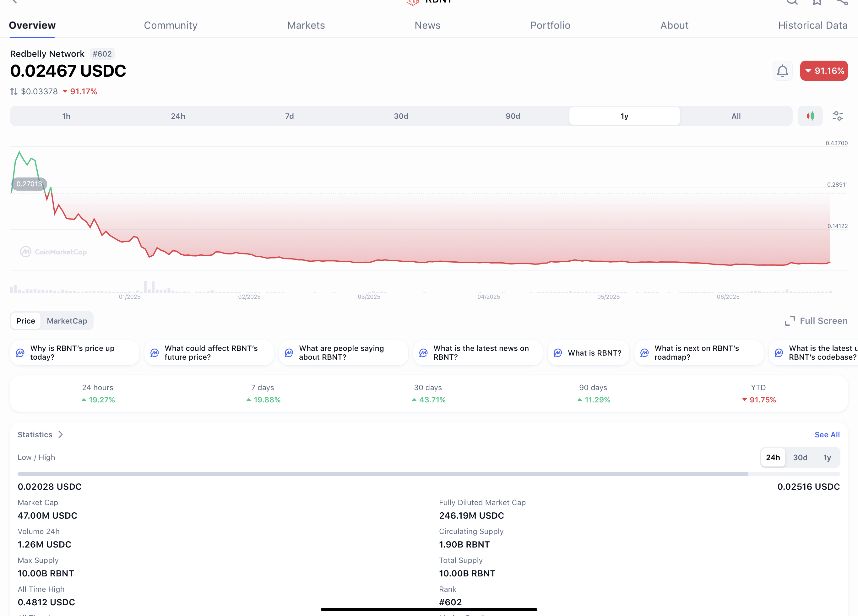This screenshot has height=616, width=858.
Task: Select 24h chart range
Action: [178, 116]
